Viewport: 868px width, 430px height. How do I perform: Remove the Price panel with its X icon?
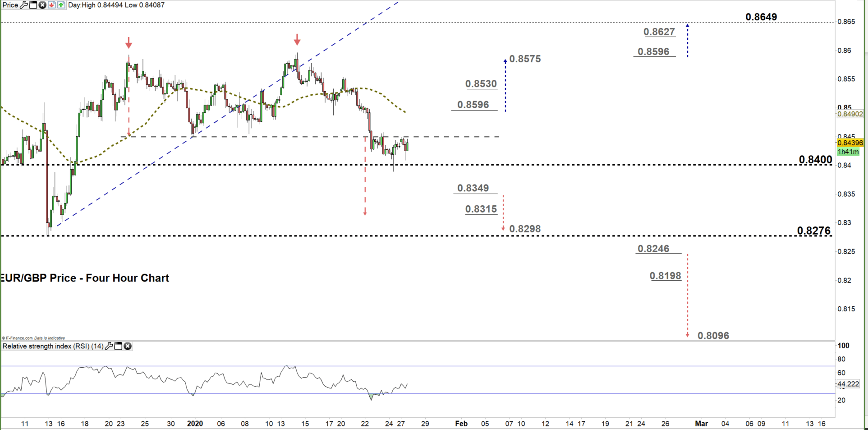pos(42,5)
